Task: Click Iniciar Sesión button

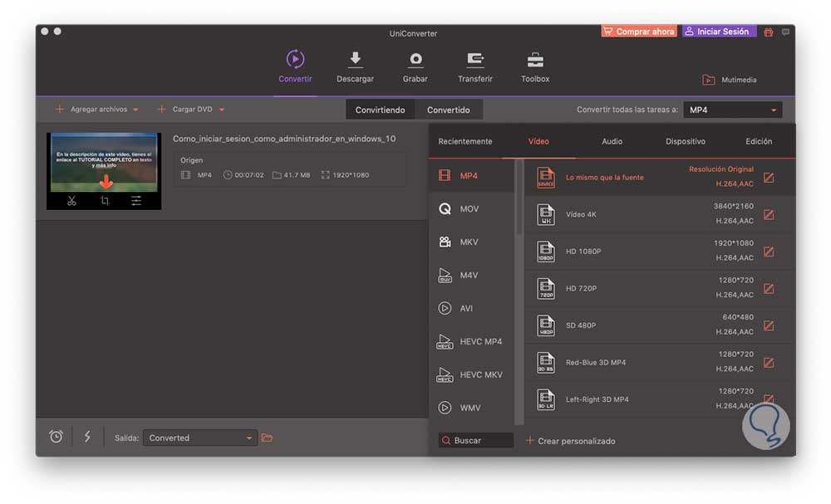Action: click(719, 32)
